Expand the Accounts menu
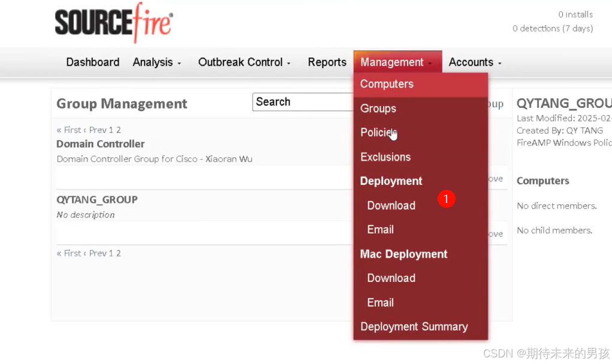This screenshot has height=364, width=612. point(475,62)
